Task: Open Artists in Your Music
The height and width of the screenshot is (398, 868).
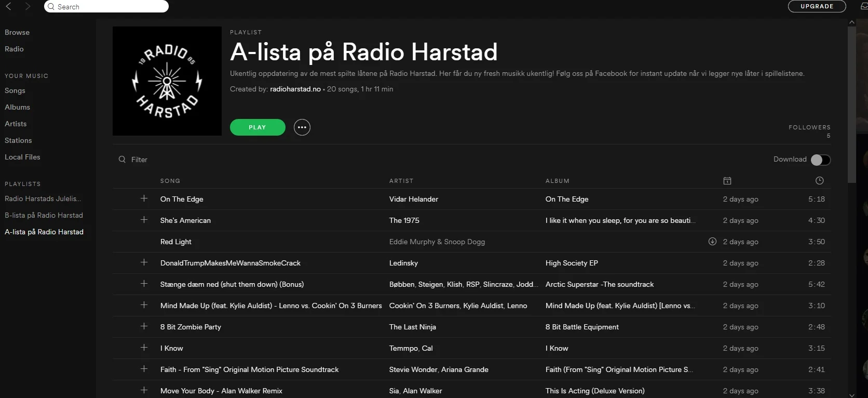Action: (x=16, y=124)
